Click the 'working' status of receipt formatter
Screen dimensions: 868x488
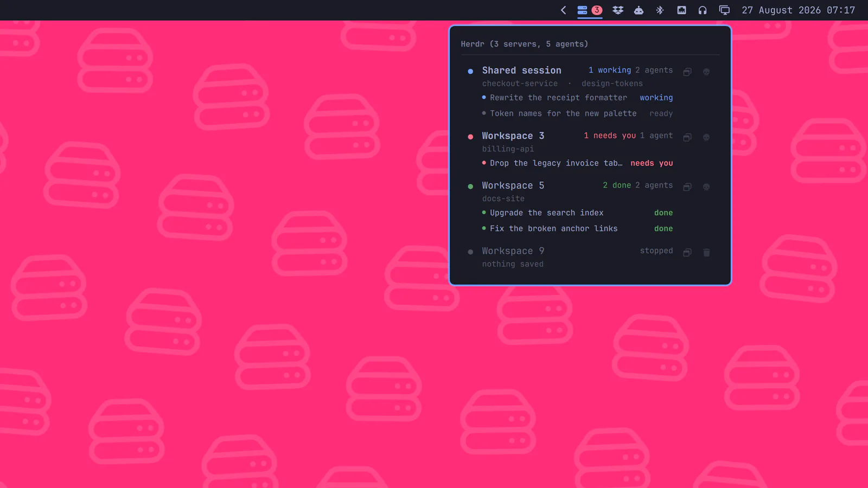click(656, 98)
